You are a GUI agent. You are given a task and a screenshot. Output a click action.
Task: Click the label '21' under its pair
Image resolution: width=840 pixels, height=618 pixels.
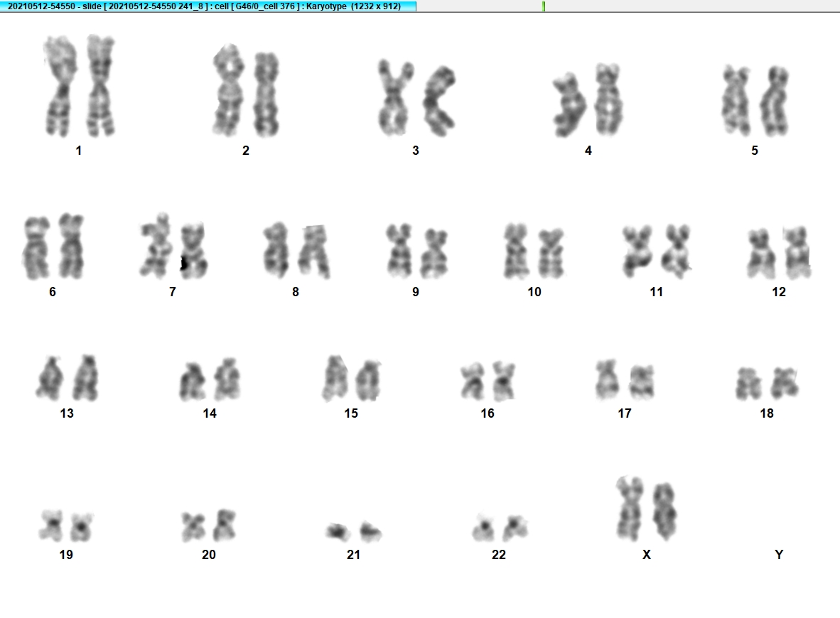354,555
